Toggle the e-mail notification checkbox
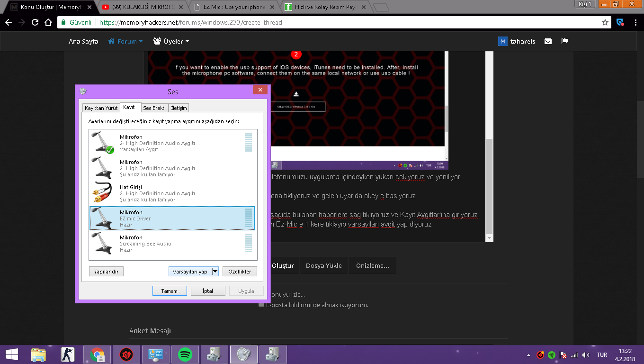 coord(261,305)
